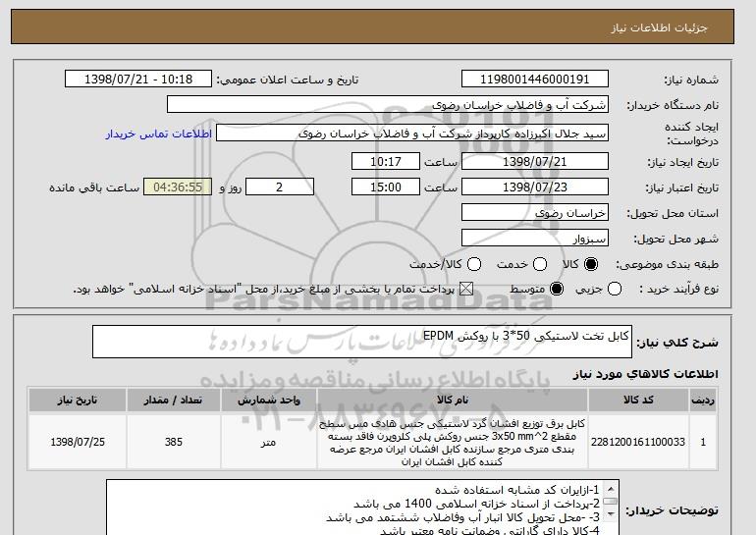
Task: Click the delivery city field سبزوار
Action: pos(535,239)
